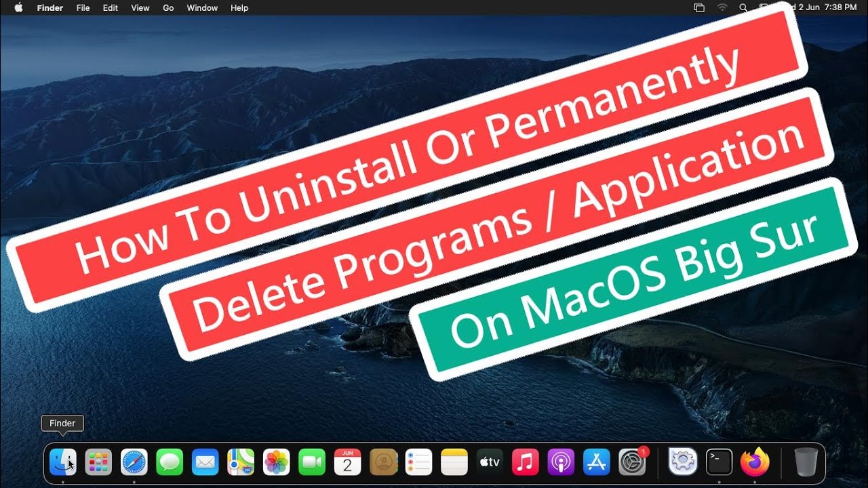Open the Music app in the Dock
The image size is (868, 488).
click(526, 462)
